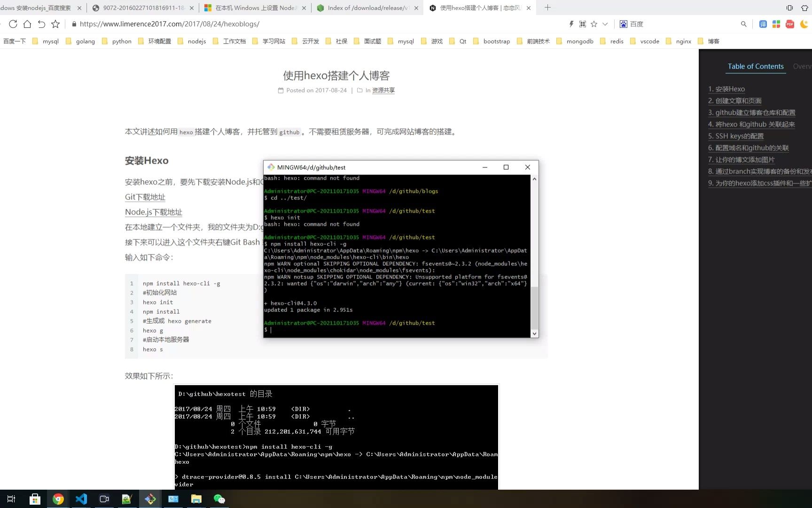Screen dimensions: 812x508
Task: Jump to 7. 让你的博文添加图片
Action: click(x=742, y=159)
